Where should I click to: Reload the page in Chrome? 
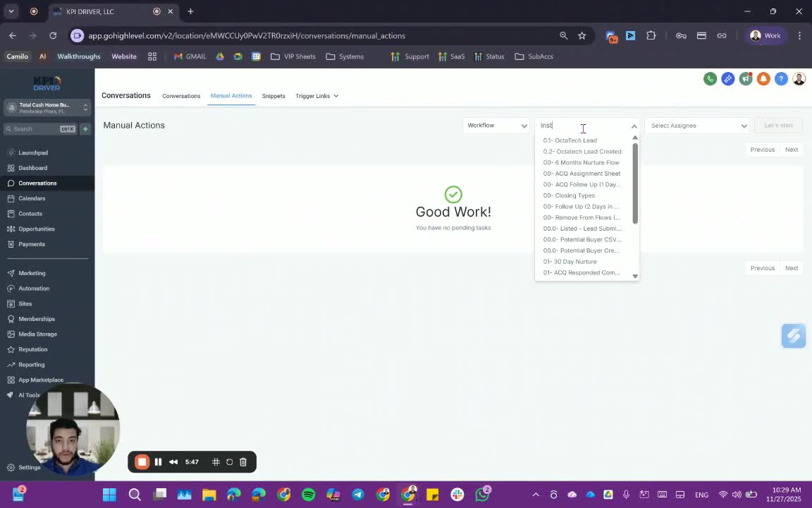[53, 36]
